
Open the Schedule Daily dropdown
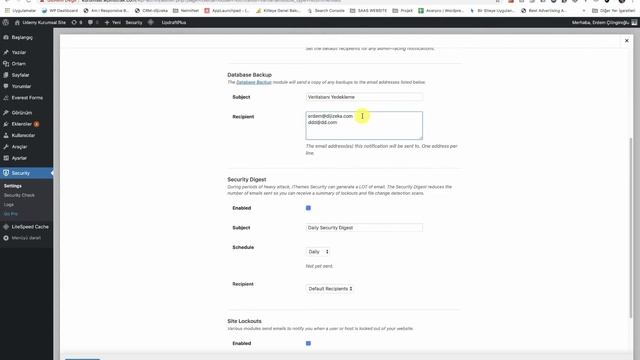coord(318,252)
